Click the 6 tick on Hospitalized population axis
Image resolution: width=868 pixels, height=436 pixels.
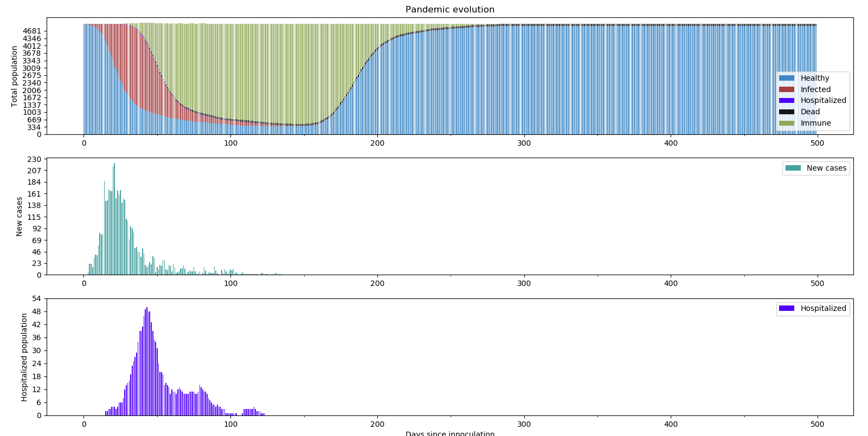[x=39, y=402]
